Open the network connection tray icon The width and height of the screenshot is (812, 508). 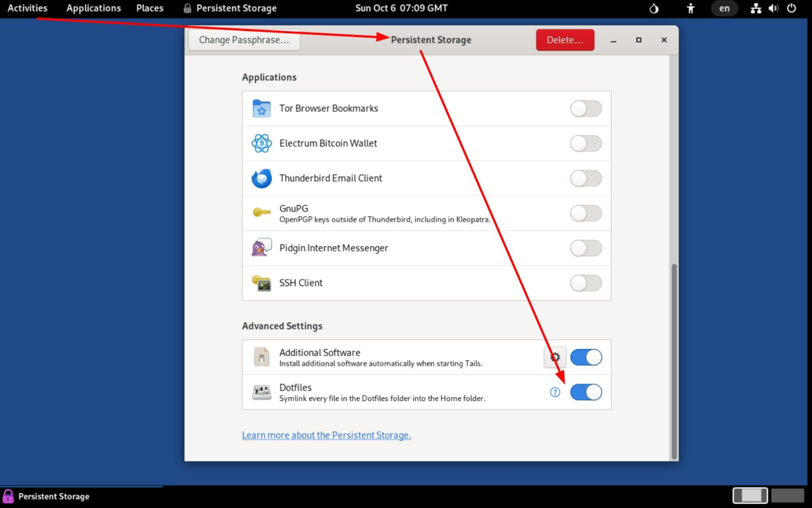pos(756,8)
